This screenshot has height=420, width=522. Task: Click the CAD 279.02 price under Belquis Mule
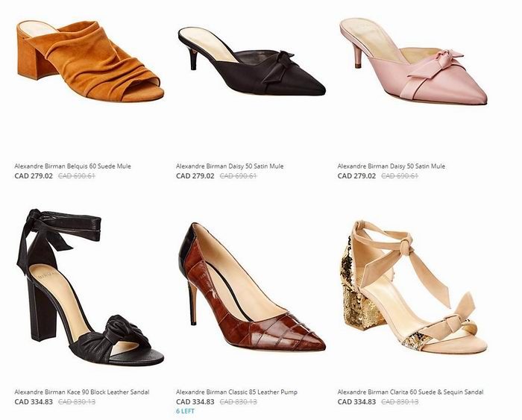(x=34, y=176)
